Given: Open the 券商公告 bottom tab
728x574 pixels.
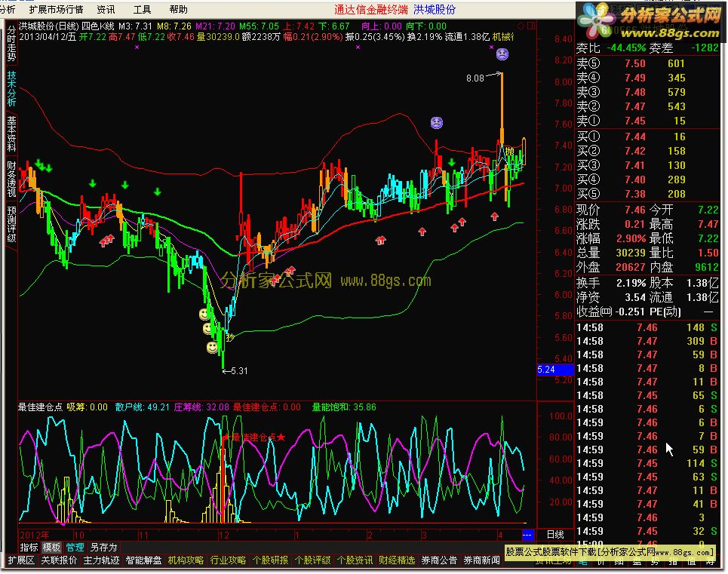Looking at the screenshot, I should coord(439,560).
